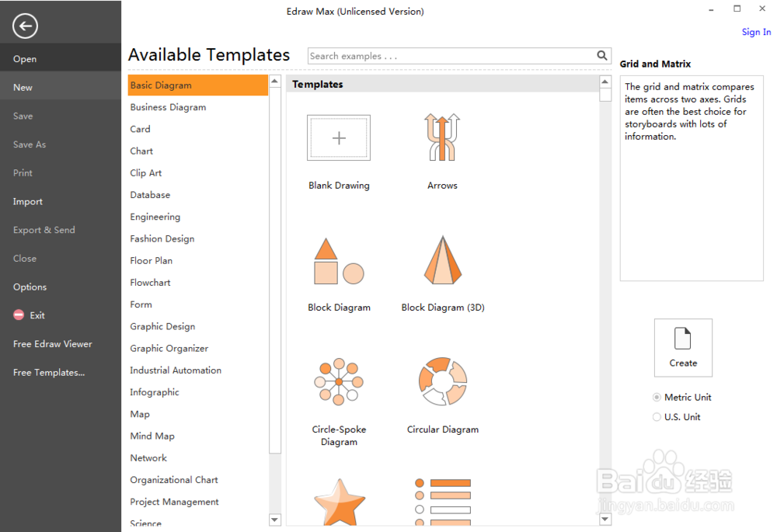The image size is (777, 532).
Task: Click category list scroll down arrow
Action: 274,520
